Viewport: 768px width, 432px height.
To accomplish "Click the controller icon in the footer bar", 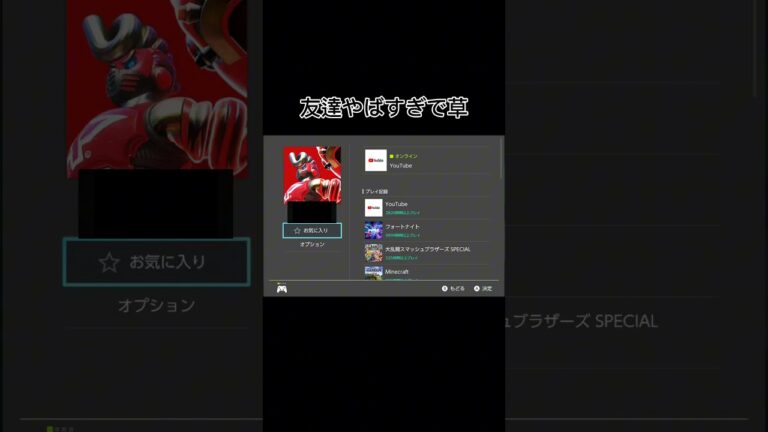I will (x=282, y=289).
